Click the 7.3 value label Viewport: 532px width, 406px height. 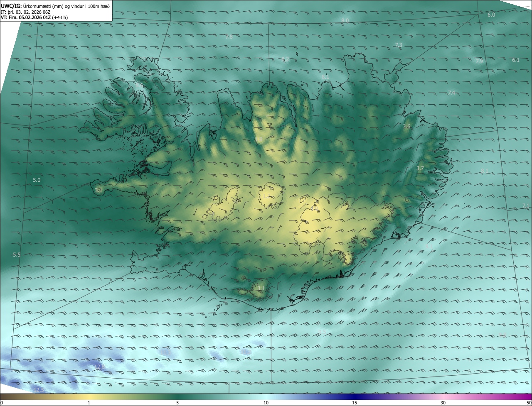click(399, 44)
